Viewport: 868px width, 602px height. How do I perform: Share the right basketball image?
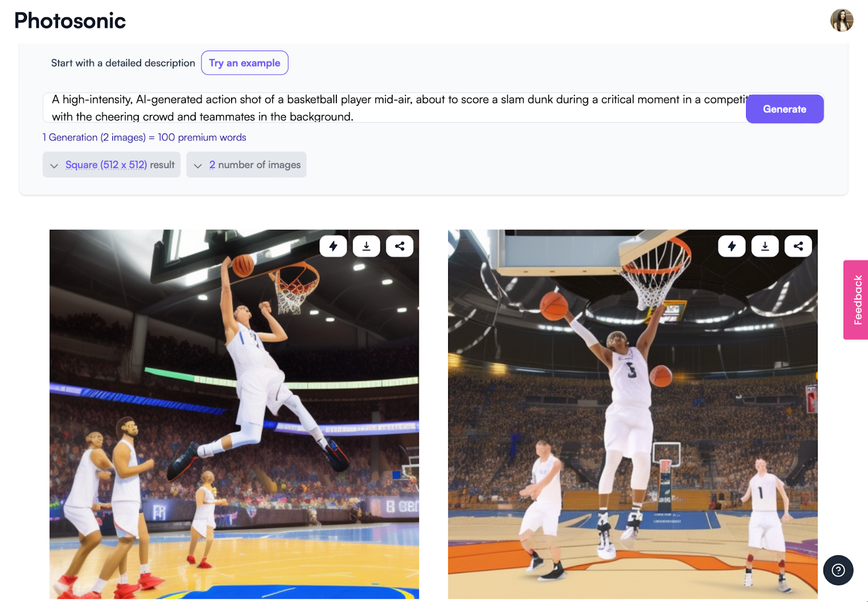point(799,246)
